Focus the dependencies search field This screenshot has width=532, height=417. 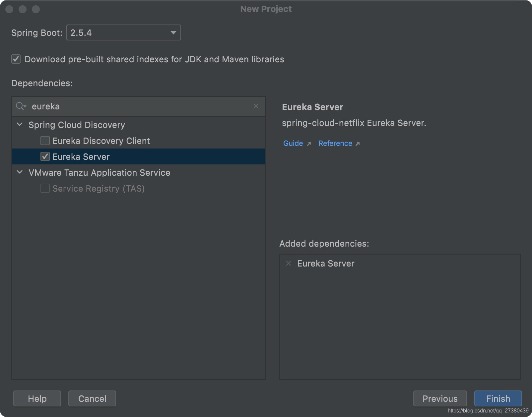tap(139, 106)
